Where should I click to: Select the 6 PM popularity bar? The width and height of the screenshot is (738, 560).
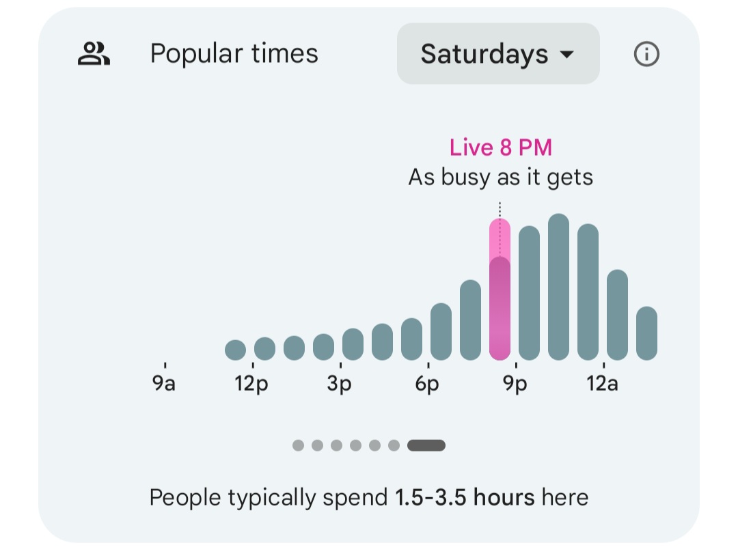tap(441, 332)
